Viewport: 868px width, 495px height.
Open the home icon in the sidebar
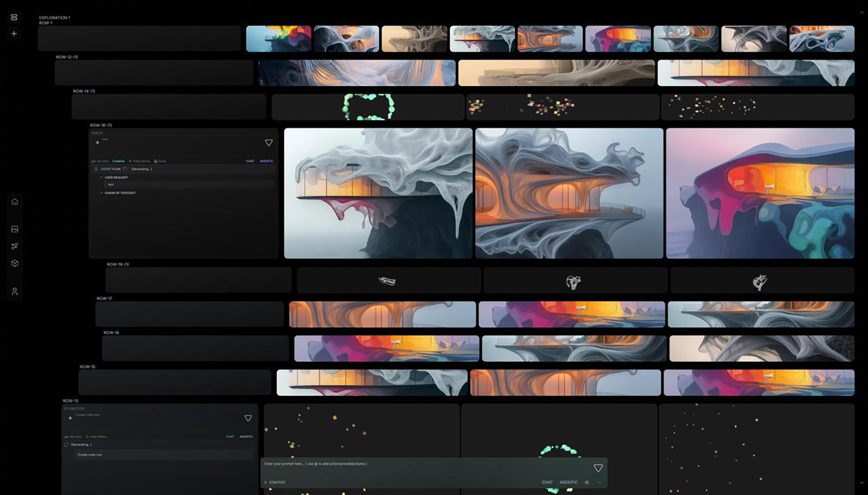click(15, 202)
